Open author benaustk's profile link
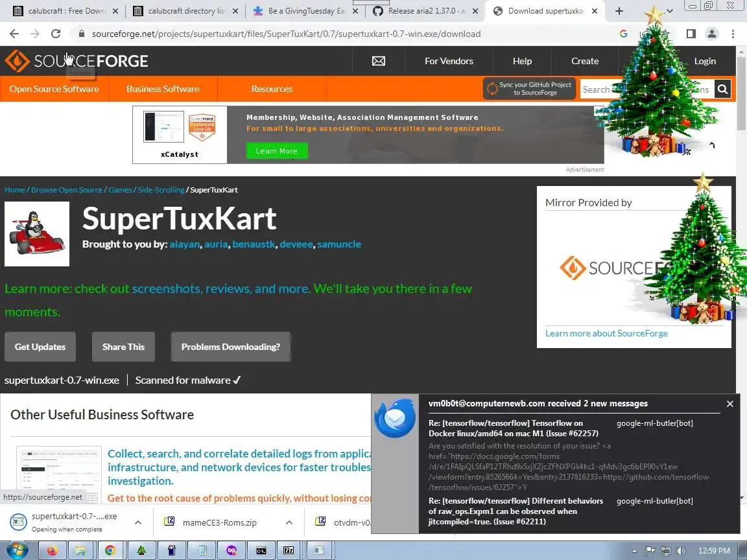747x560 pixels. click(x=254, y=244)
